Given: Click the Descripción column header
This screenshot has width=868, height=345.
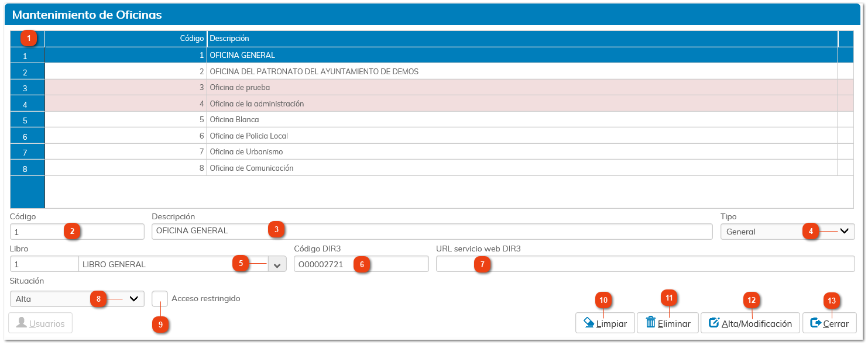Looking at the screenshot, I should [x=523, y=39].
